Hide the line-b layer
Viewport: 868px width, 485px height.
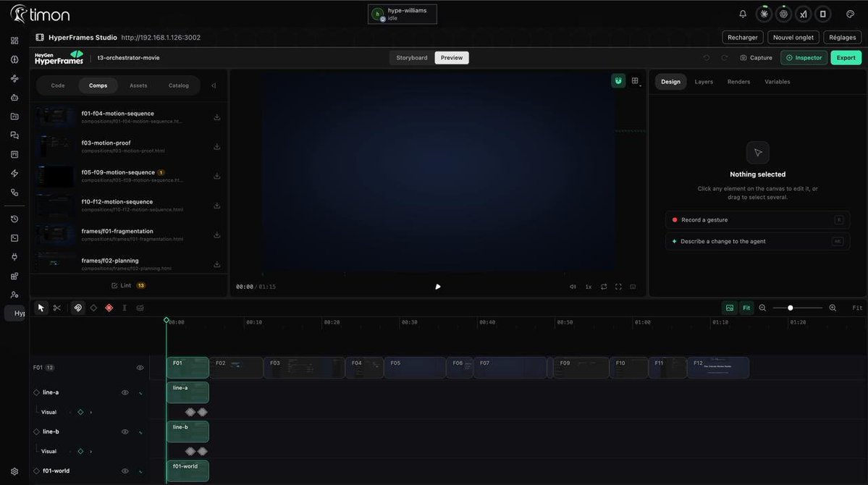pos(125,432)
